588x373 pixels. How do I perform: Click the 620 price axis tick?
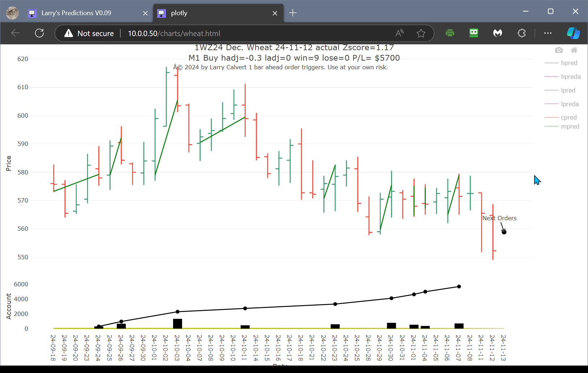click(x=23, y=59)
